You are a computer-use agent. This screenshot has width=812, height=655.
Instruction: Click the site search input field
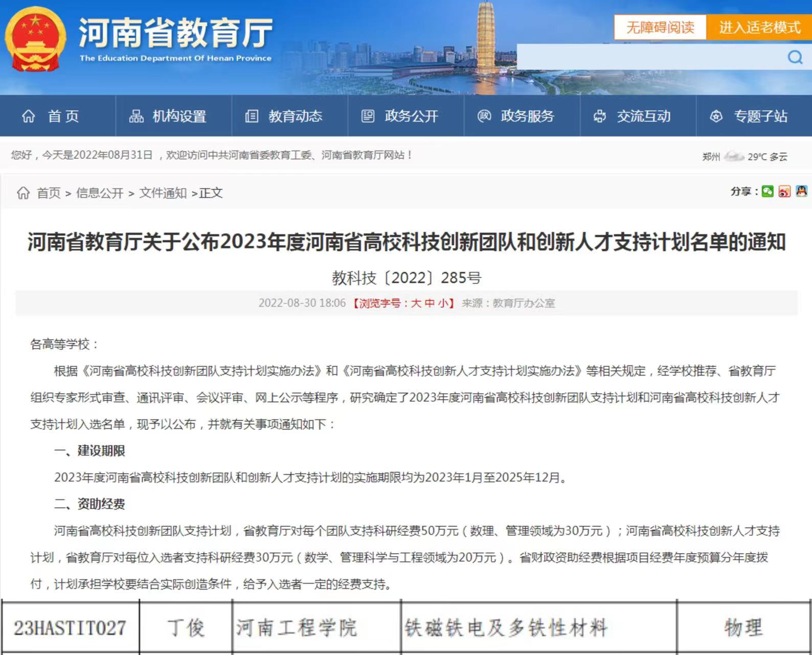pos(652,57)
